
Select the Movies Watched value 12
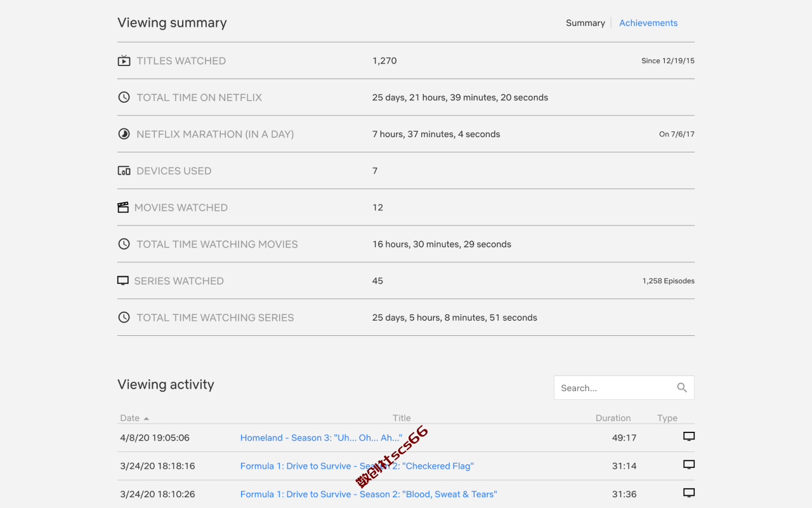377,208
